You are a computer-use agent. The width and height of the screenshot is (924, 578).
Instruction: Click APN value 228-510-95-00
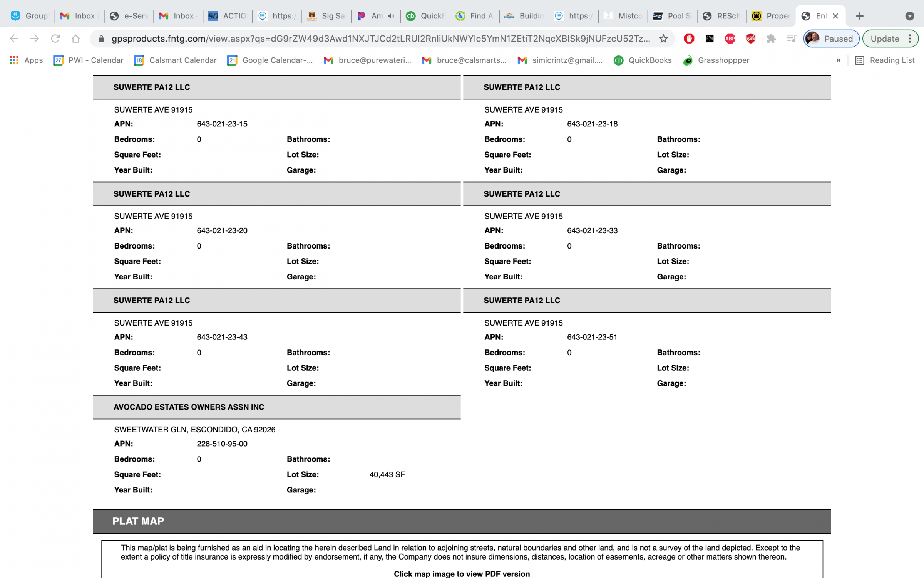coord(222,444)
